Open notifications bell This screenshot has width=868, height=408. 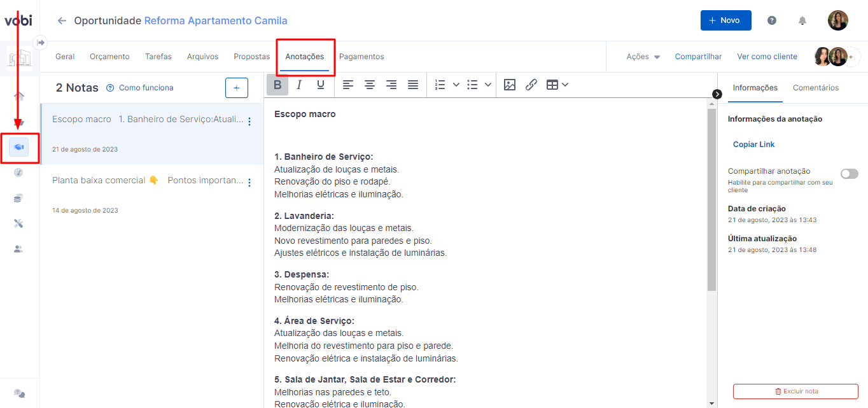[802, 20]
